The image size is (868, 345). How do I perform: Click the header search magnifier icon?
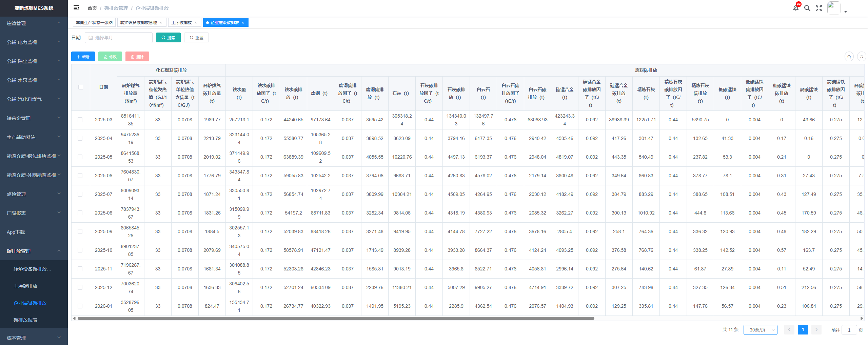pyautogui.click(x=807, y=8)
